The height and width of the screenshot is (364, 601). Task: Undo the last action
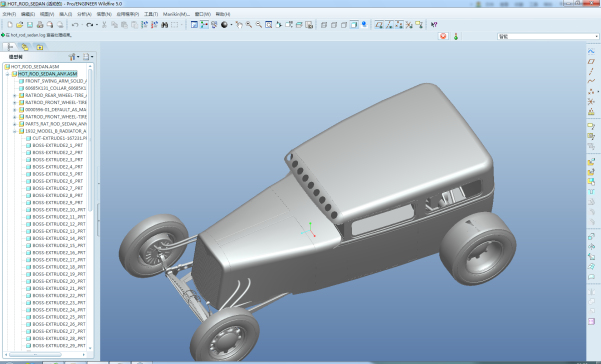(75, 25)
